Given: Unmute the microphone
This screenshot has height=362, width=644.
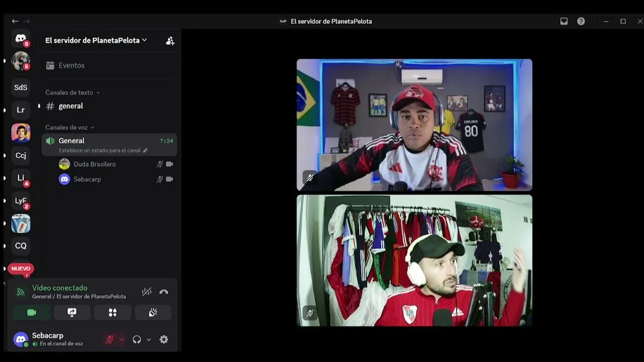Looking at the screenshot, I should coord(109,339).
